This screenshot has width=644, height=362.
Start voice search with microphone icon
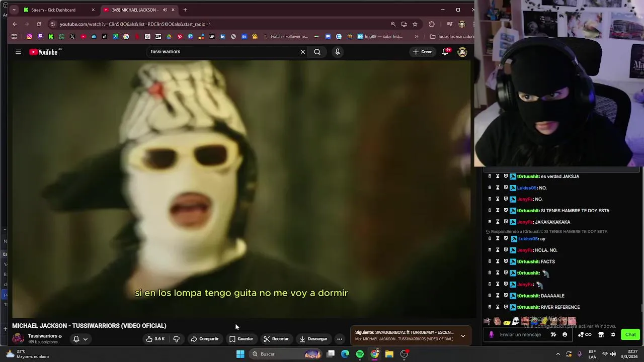click(x=338, y=52)
